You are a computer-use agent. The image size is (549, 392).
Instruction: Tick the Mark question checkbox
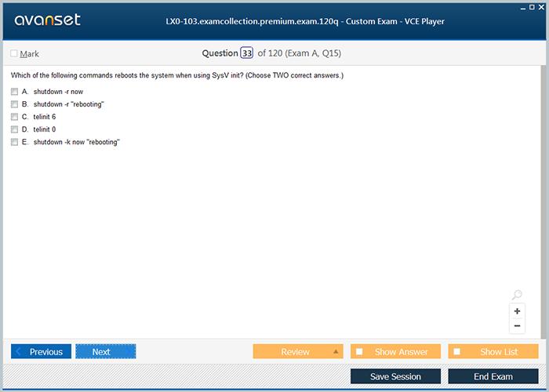14,54
